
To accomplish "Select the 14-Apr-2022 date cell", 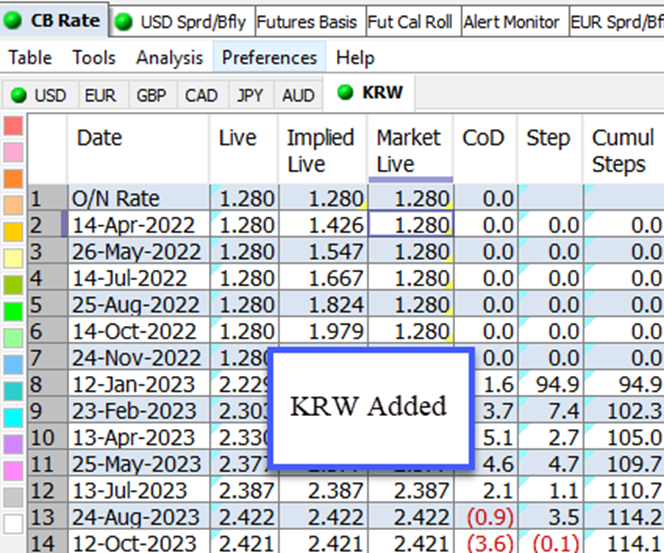I will point(139,225).
